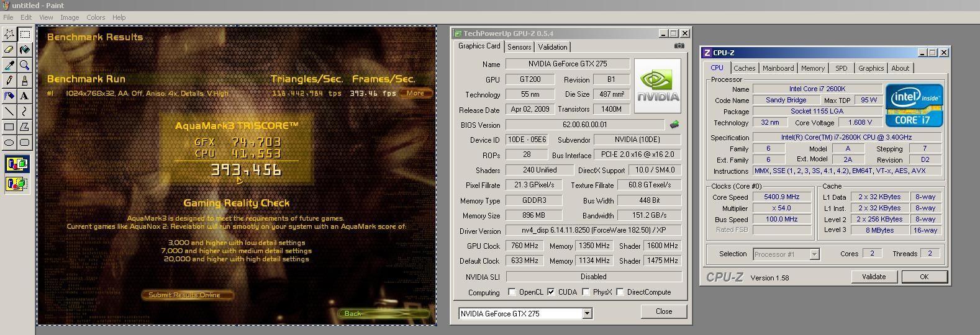Click the Memory Size value 896 MB
The width and height of the screenshot is (980, 335).
pos(534,215)
